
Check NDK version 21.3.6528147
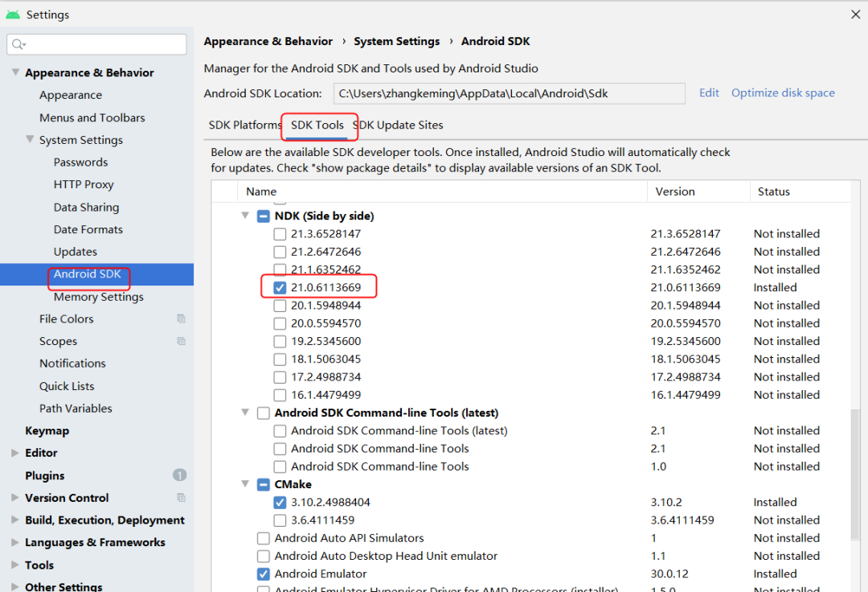(280, 234)
